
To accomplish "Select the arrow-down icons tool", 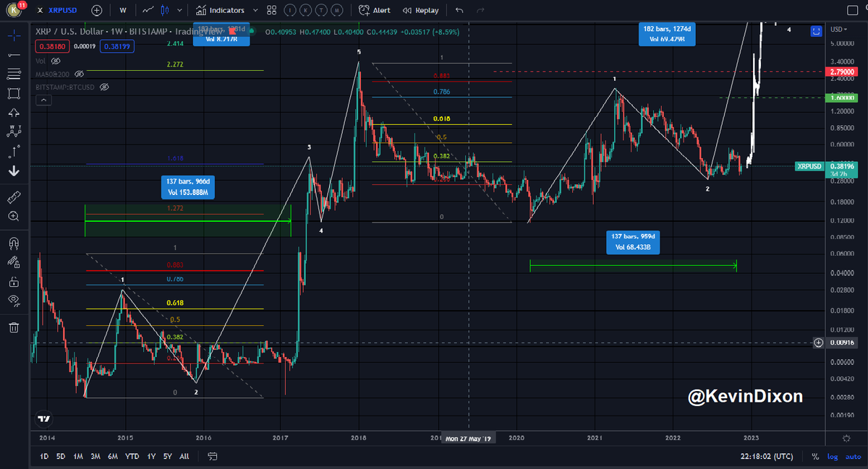I will click(x=14, y=171).
